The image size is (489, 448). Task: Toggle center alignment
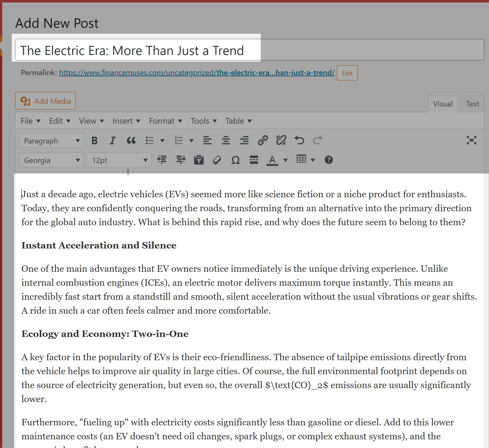tap(226, 140)
